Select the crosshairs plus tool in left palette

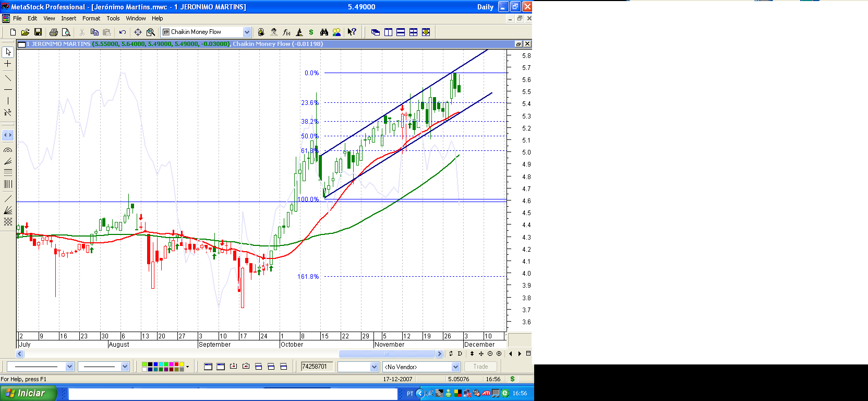pyautogui.click(x=8, y=64)
